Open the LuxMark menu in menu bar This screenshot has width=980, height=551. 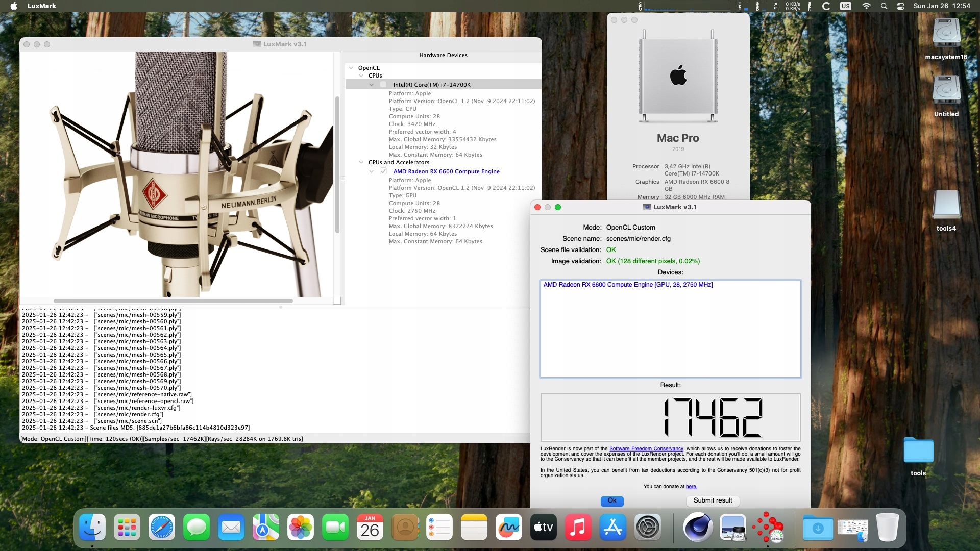pos(42,6)
